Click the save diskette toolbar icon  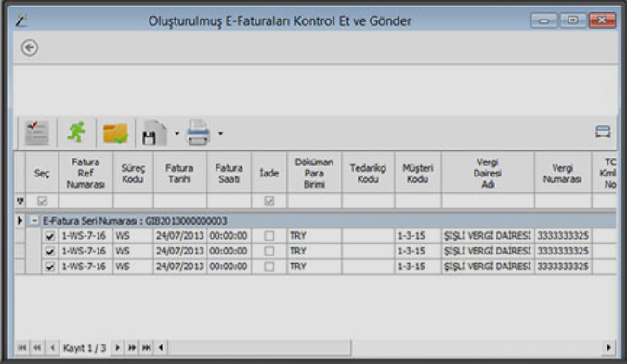pos(154,133)
